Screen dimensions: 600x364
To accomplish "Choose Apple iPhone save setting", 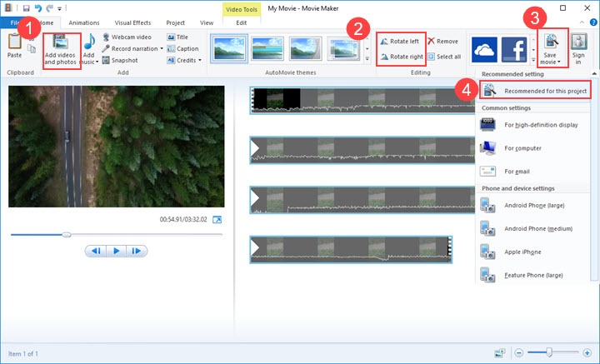I will tap(533, 252).
